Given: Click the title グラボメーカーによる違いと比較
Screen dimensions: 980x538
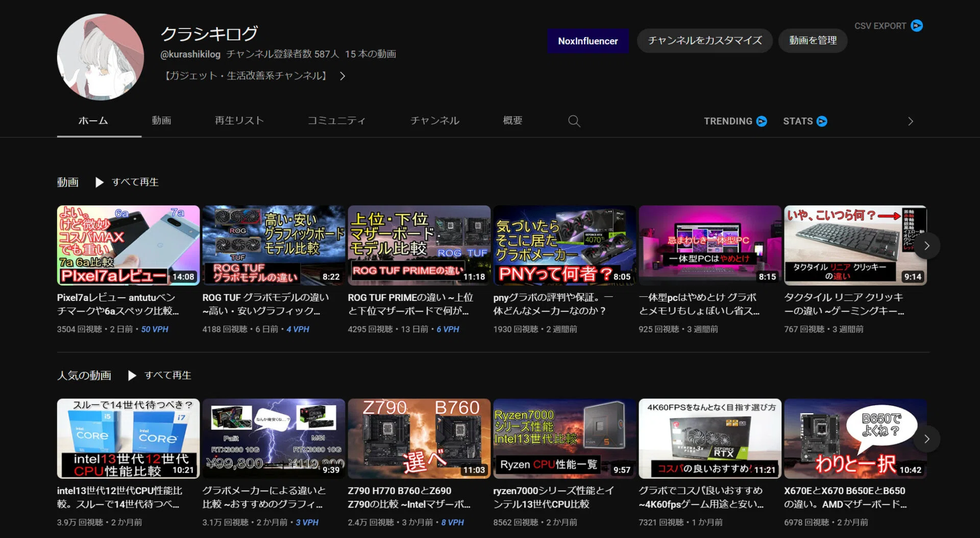Looking at the screenshot, I should [x=264, y=497].
